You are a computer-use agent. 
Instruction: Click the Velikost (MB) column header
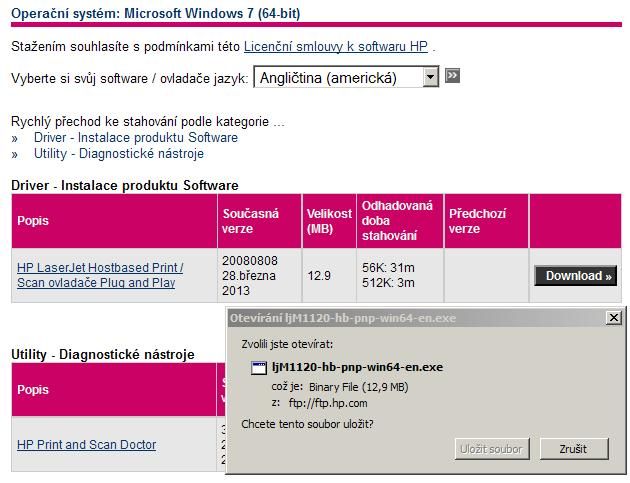coord(329,221)
